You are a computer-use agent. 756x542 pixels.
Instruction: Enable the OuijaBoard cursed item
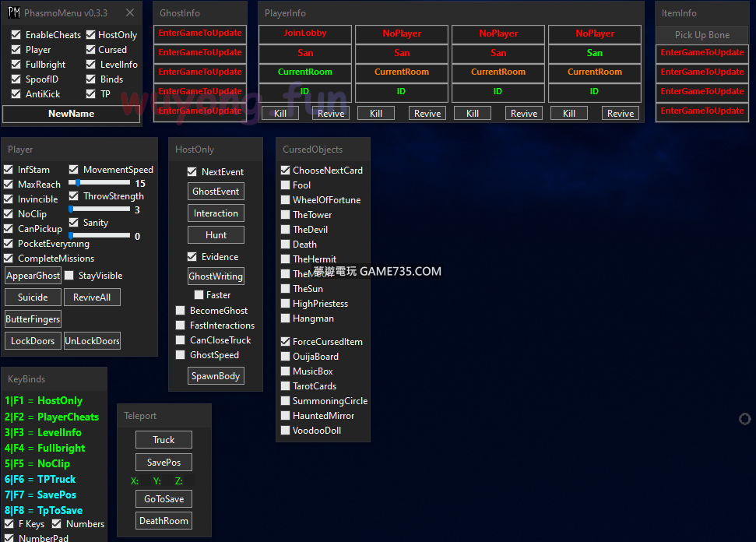(285, 357)
